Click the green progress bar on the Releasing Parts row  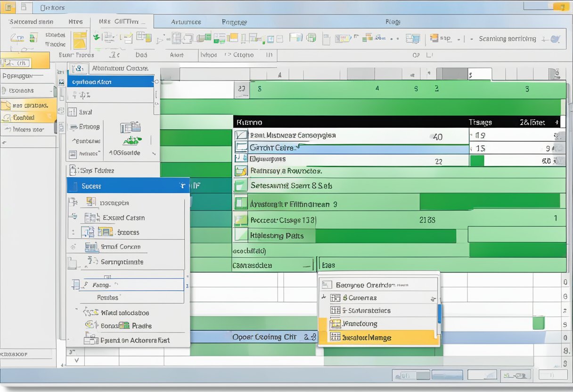click(386, 235)
